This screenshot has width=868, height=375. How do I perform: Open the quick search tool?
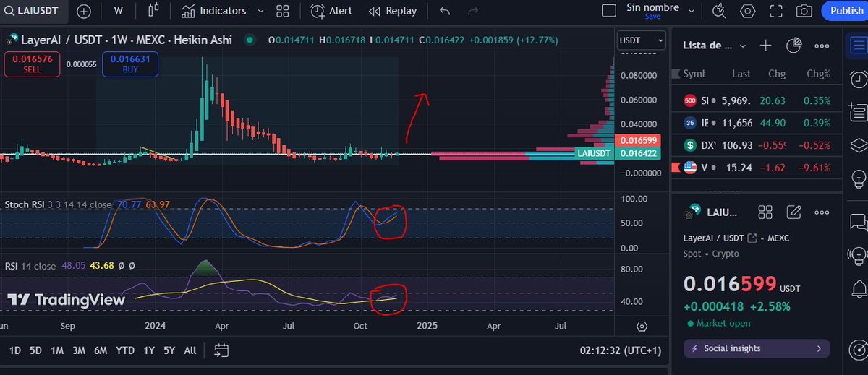point(718,11)
